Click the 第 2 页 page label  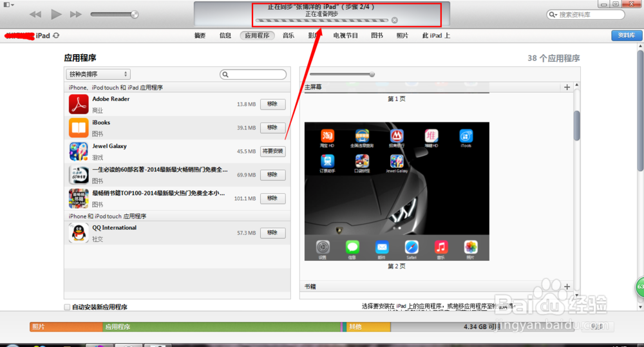tap(397, 267)
